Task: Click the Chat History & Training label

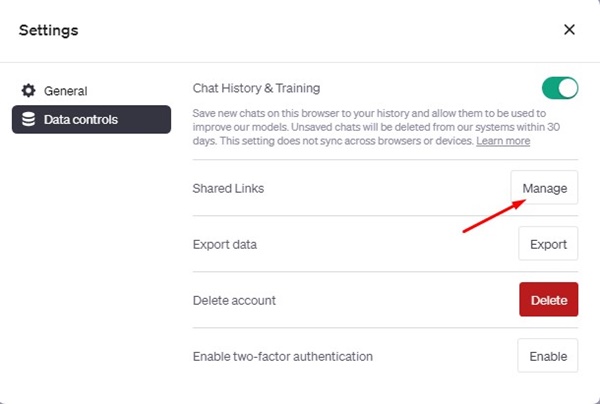Action: [256, 88]
